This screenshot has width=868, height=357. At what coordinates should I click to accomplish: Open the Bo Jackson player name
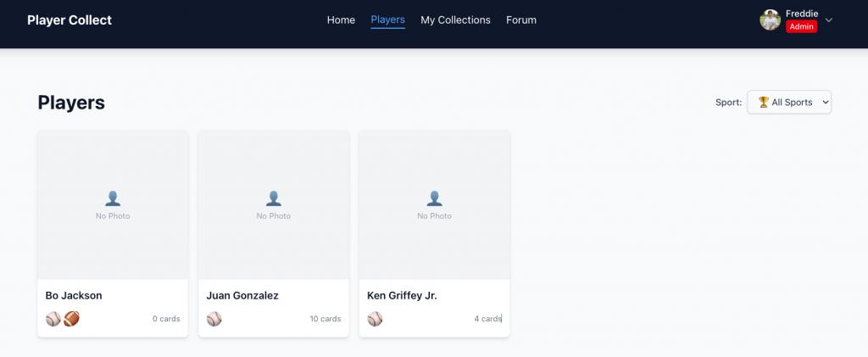74,296
